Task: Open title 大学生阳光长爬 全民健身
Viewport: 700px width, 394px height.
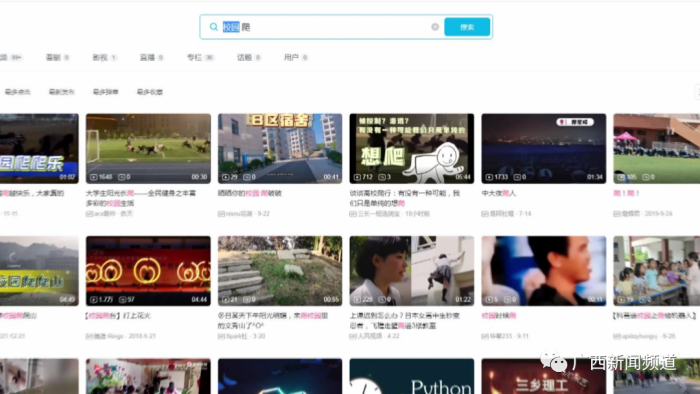Action: point(141,198)
